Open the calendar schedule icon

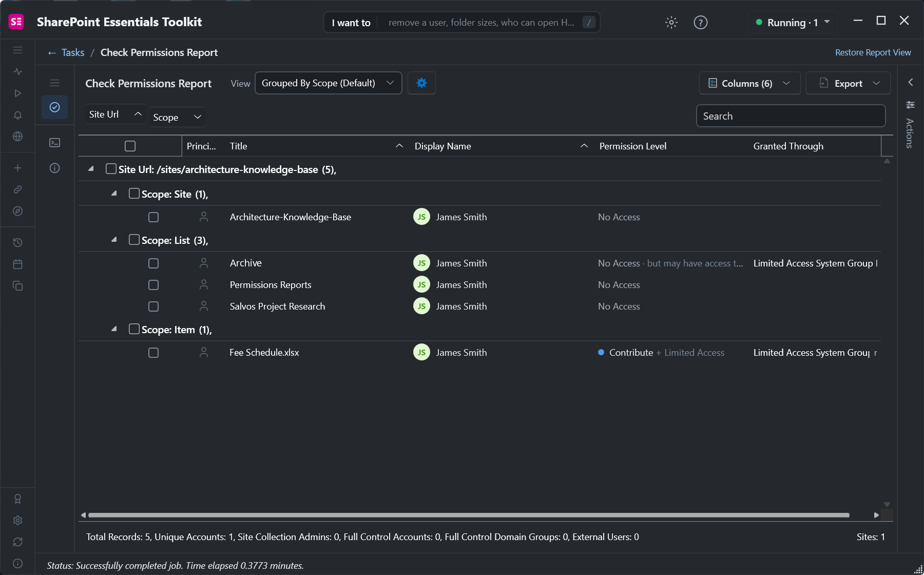point(17,264)
